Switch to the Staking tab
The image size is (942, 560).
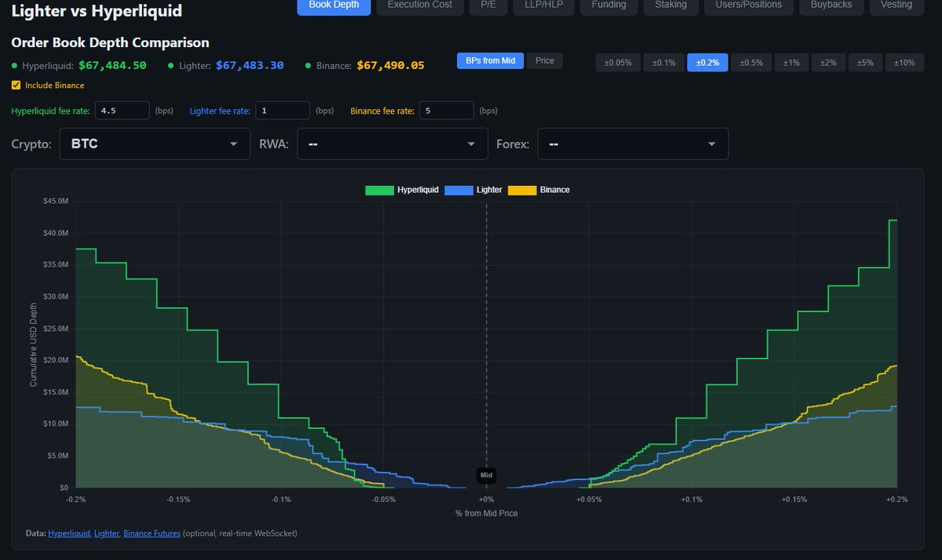point(671,5)
